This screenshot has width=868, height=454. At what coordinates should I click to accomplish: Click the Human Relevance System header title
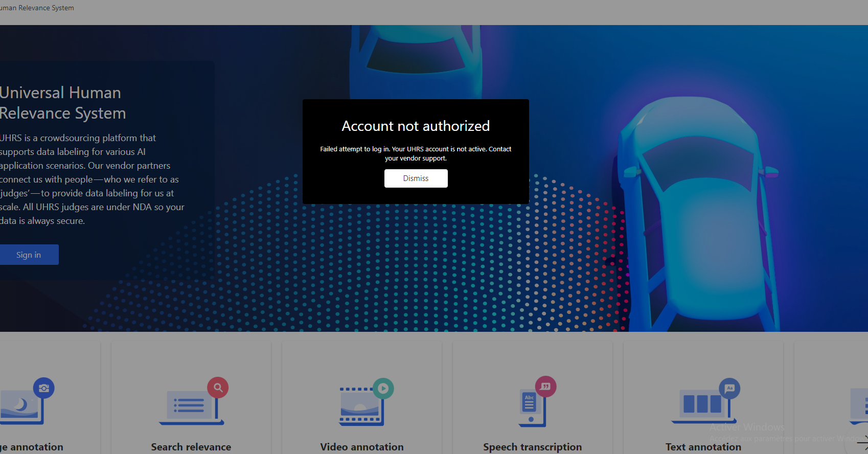point(37,8)
